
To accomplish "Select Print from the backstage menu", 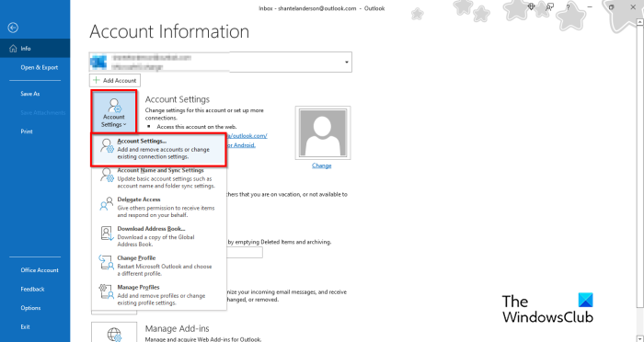I will point(27,131).
